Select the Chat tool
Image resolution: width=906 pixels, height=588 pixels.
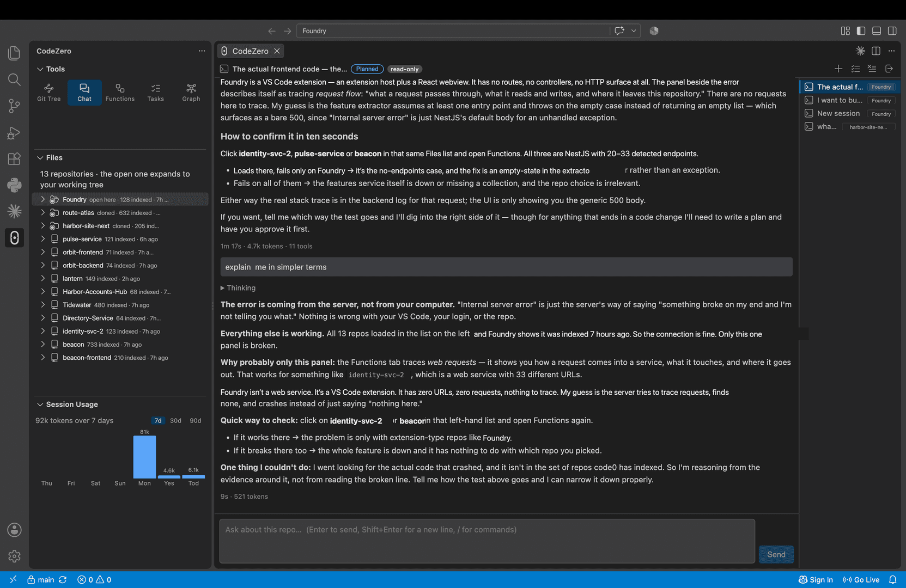point(84,93)
